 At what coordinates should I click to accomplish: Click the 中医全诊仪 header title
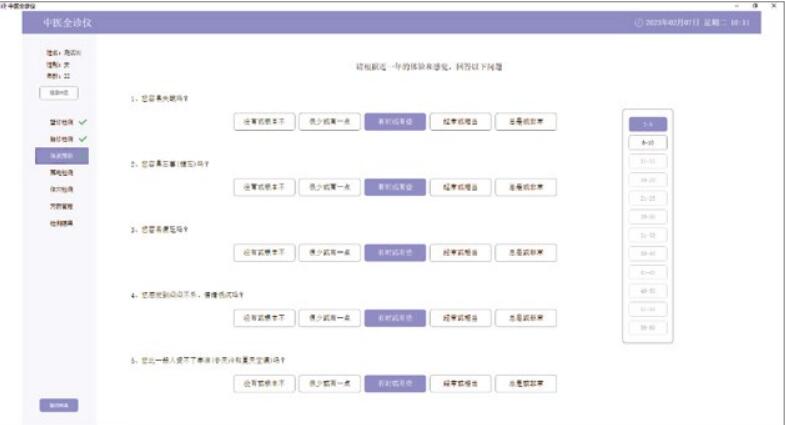67,23
